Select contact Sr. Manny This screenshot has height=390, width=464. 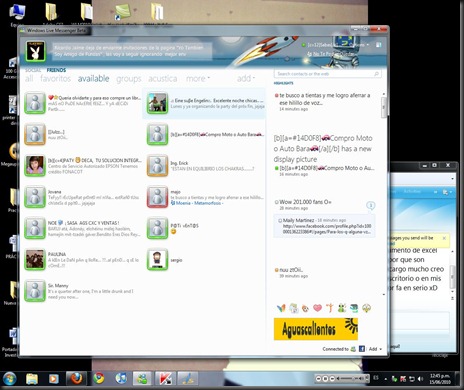[x=83, y=291]
